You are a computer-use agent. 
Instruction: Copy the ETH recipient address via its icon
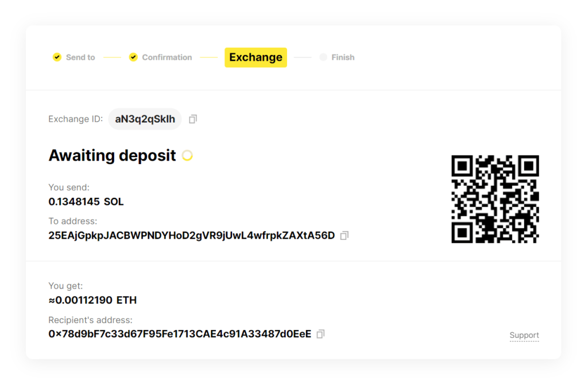point(320,334)
